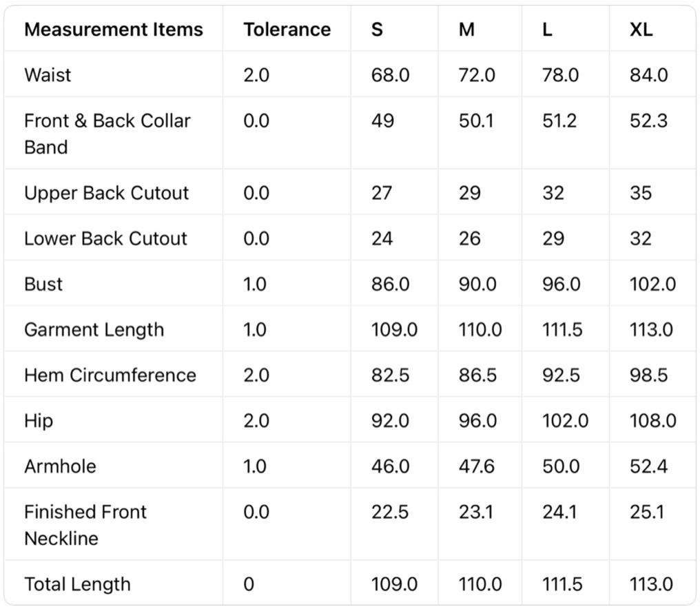Viewport: 700px width, 609px height.
Task: Select the Hem Circumference XL value 98.5
Action: pos(648,375)
